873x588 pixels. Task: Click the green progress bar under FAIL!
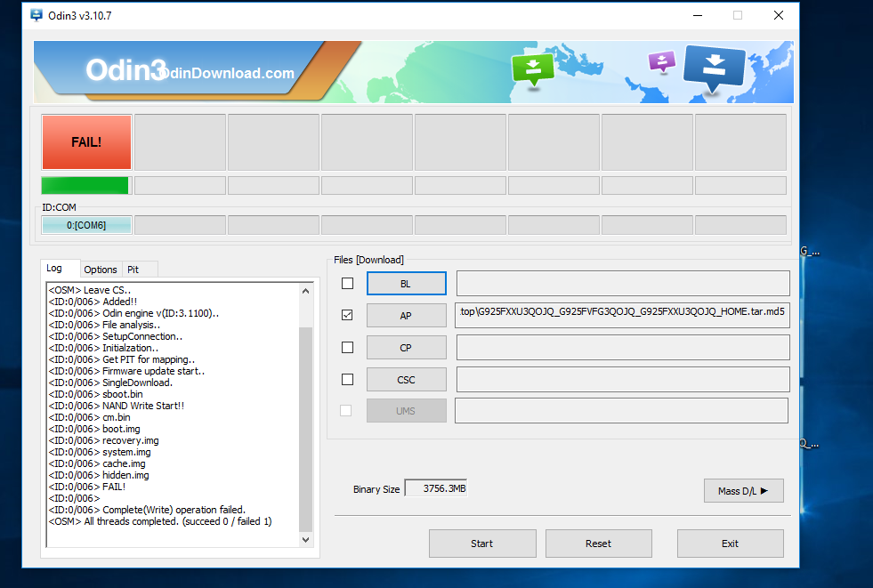[x=85, y=185]
